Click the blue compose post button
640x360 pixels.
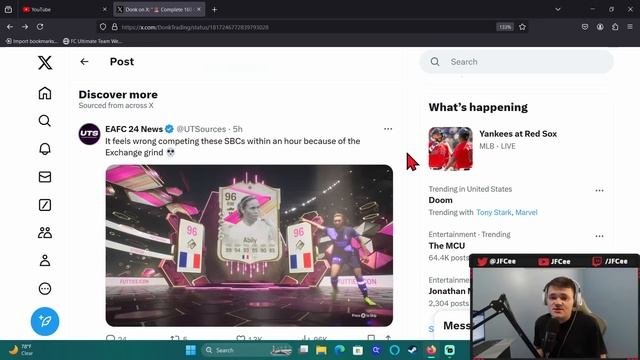45,321
